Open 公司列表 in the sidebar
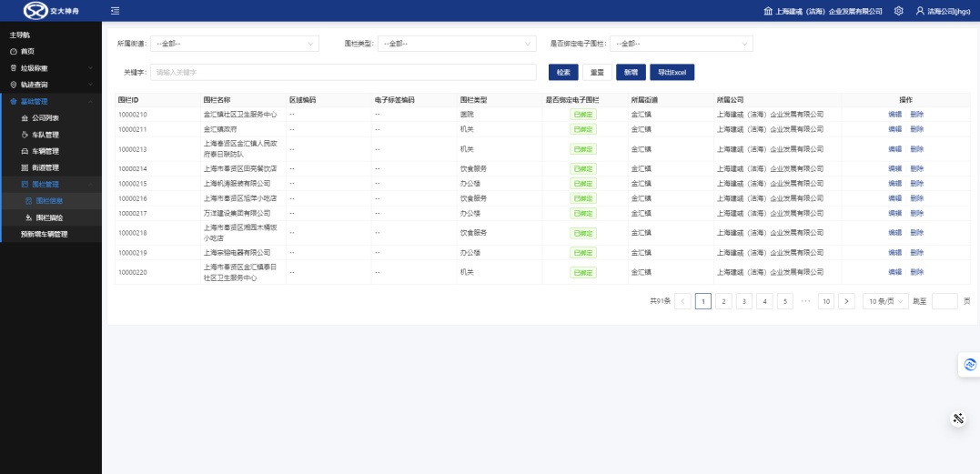The width and height of the screenshot is (980, 474). coord(45,117)
